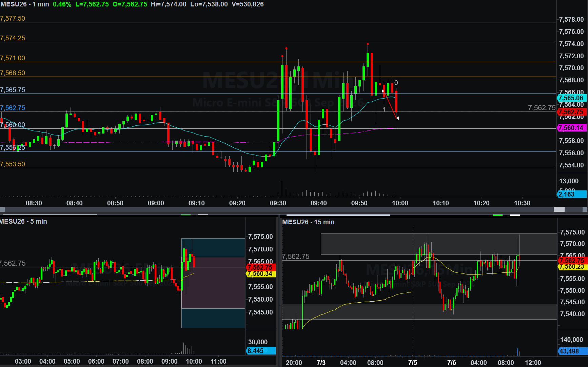Click the Hi=7,574.00 high readout
Viewport: 588px width, 367px height.
point(169,4)
